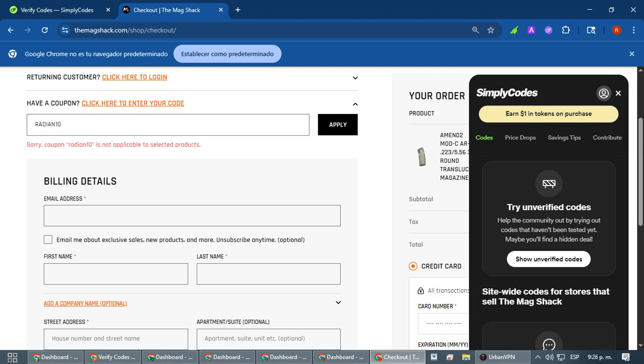The height and width of the screenshot is (364, 644).
Task: Open the green chart extension icon
Action: pyautogui.click(x=514, y=30)
